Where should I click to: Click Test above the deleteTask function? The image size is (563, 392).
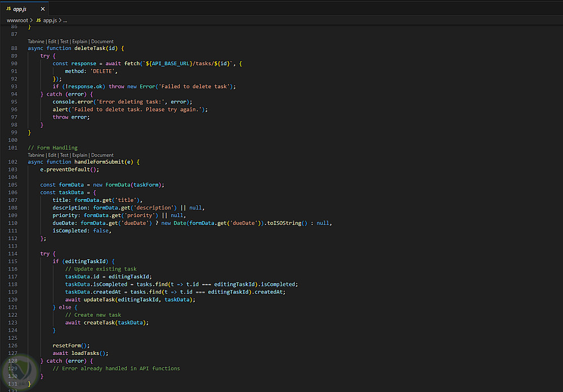(64, 42)
